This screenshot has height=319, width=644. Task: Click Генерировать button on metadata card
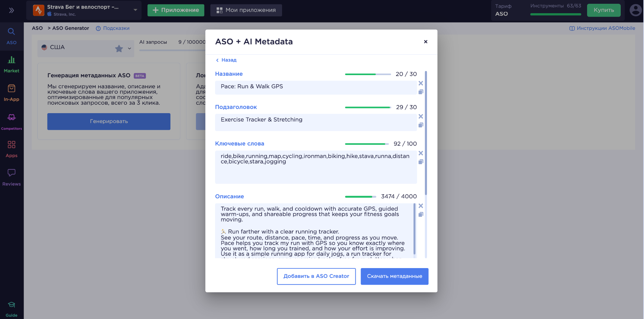click(x=109, y=121)
